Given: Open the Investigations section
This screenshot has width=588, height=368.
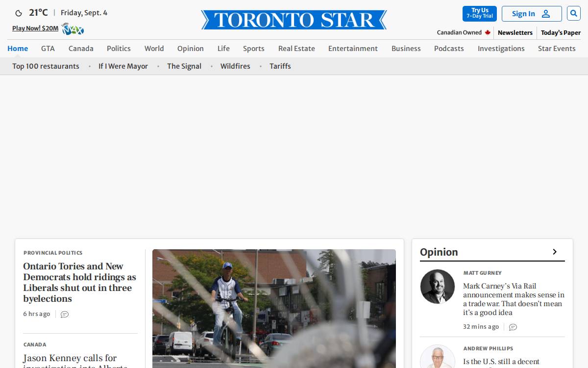Looking at the screenshot, I should (501, 49).
